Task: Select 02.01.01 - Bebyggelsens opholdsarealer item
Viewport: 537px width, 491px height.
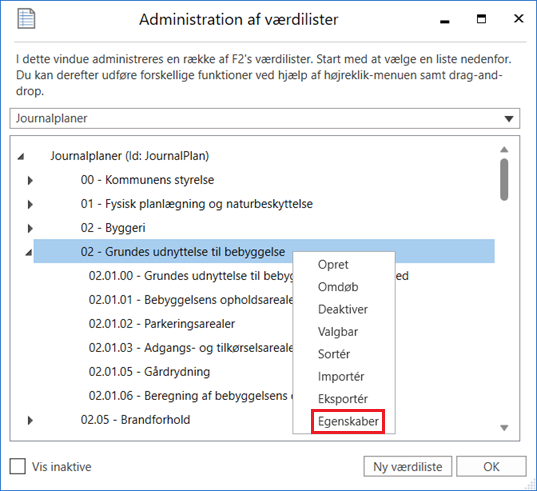Action: 191,300
